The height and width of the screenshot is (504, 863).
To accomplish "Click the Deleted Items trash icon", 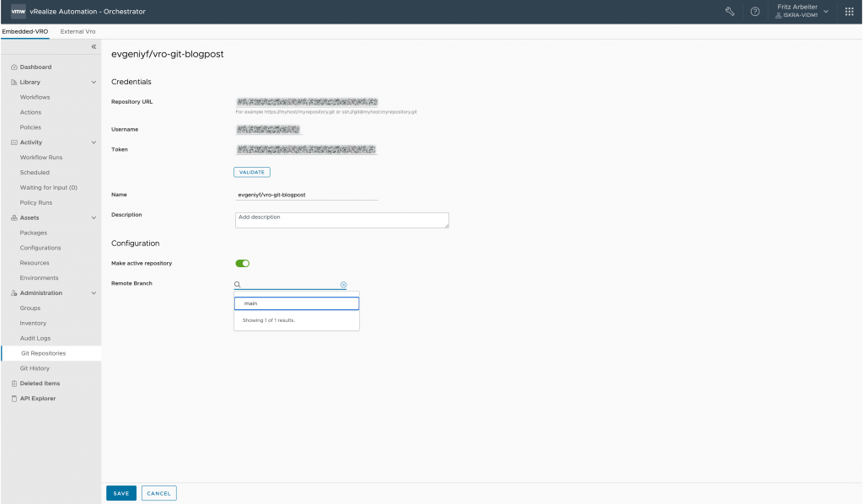I will pos(13,383).
